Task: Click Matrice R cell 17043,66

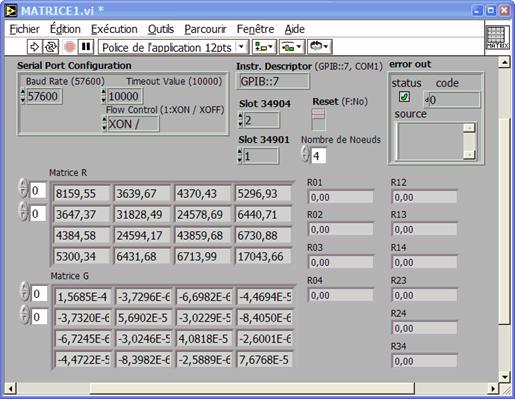Action: point(263,257)
